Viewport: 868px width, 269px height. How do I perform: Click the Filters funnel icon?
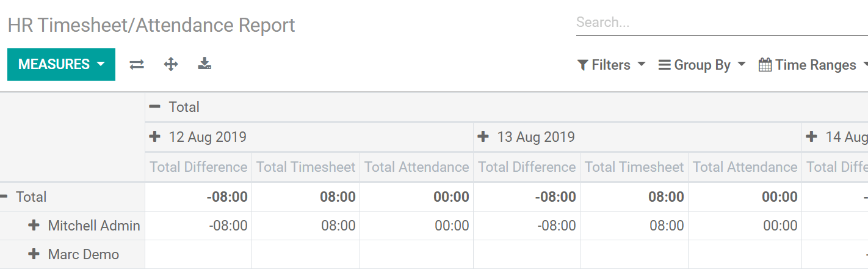click(583, 65)
